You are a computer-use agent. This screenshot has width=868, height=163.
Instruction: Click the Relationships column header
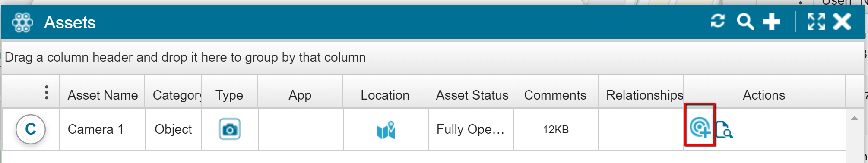coord(644,95)
